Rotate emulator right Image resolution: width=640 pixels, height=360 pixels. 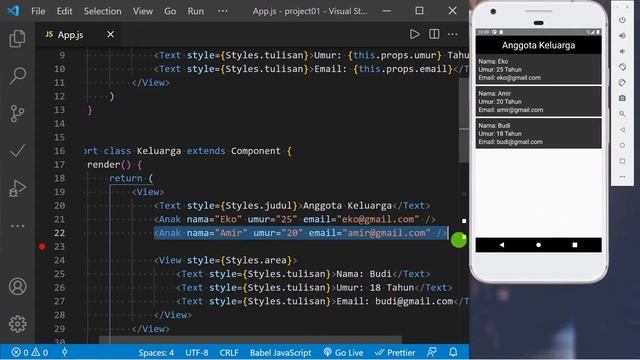click(x=622, y=83)
